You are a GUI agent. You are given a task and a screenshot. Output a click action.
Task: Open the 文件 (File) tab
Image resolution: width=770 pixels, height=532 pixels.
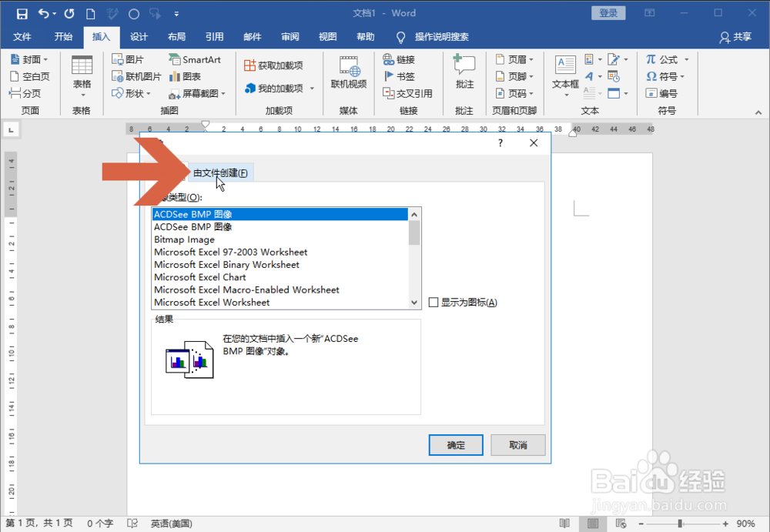pyautogui.click(x=22, y=37)
